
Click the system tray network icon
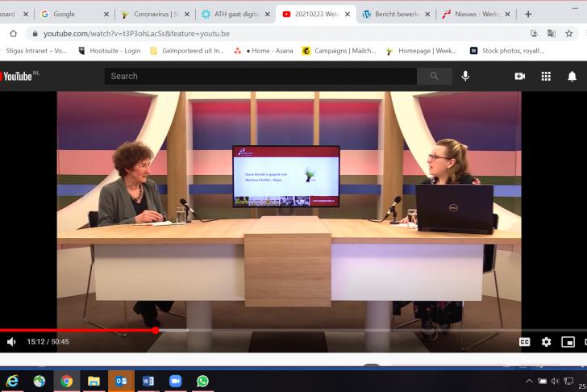point(568,382)
